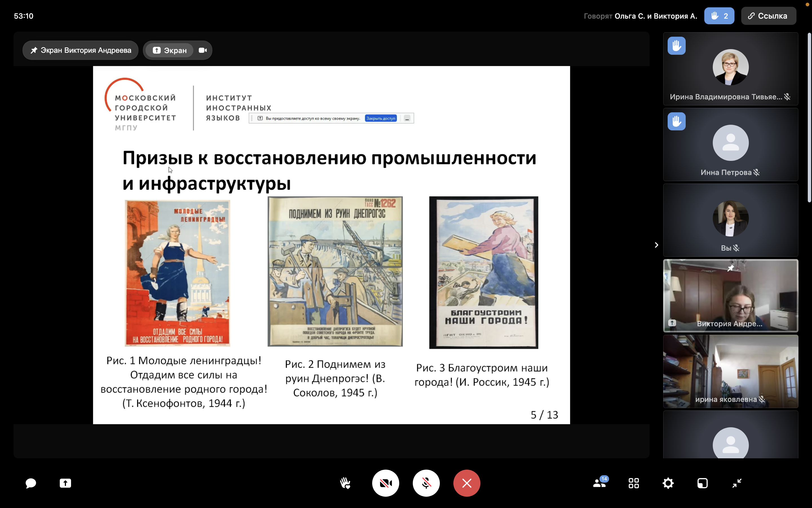The width and height of the screenshot is (812, 508).
Task: Toggle the camera off button
Action: click(x=385, y=483)
